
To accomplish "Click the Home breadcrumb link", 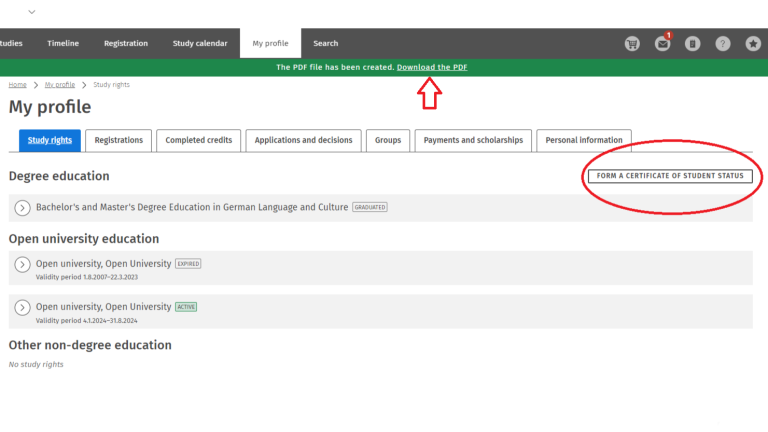I will (x=17, y=85).
